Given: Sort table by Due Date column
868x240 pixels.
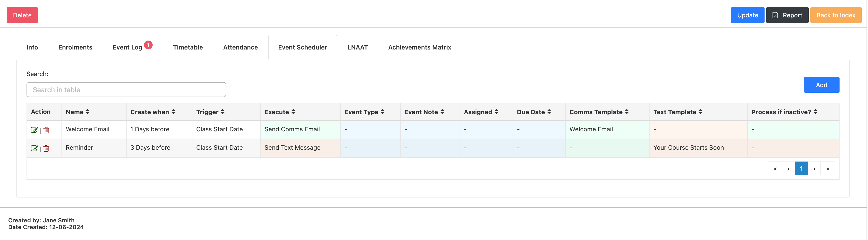Looking at the screenshot, I should pyautogui.click(x=549, y=112).
